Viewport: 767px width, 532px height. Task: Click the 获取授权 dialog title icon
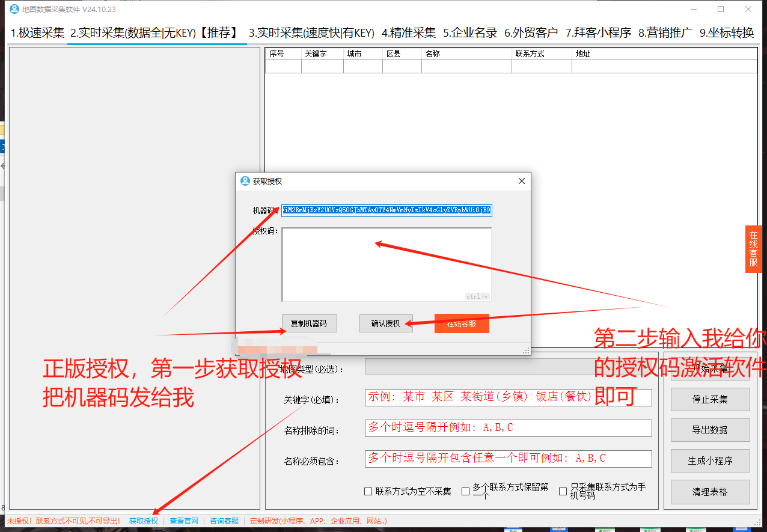click(245, 181)
